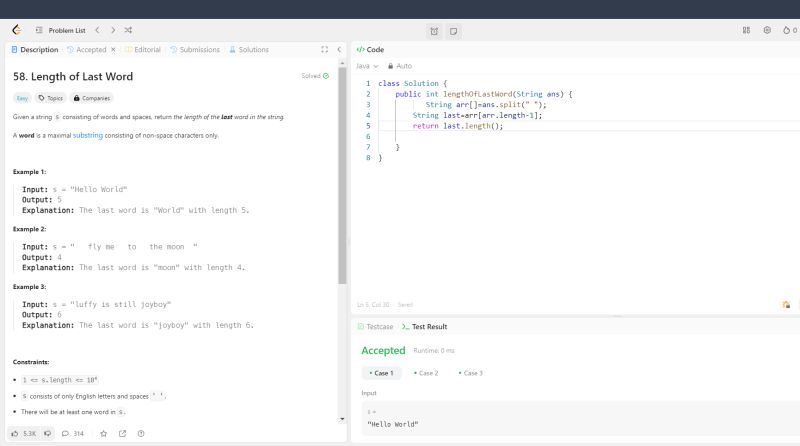Click the Easy difficulty tag
Screen dimensions: 800x446
click(x=22, y=98)
